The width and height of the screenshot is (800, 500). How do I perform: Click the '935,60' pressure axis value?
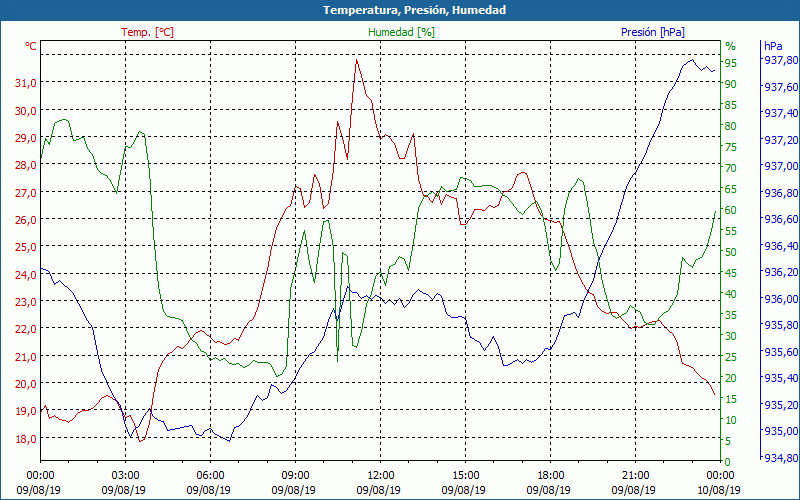(x=780, y=352)
